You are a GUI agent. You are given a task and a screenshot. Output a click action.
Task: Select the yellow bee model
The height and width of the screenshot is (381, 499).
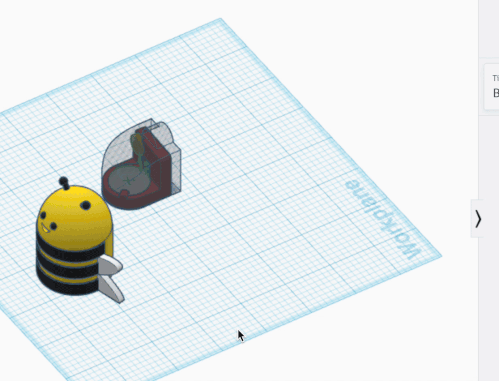click(x=79, y=240)
